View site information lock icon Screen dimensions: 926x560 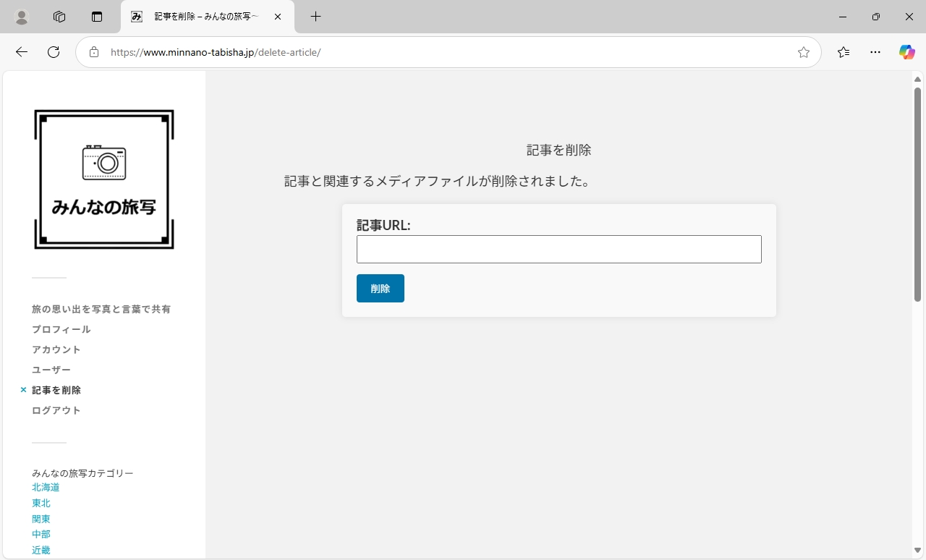click(x=93, y=52)
